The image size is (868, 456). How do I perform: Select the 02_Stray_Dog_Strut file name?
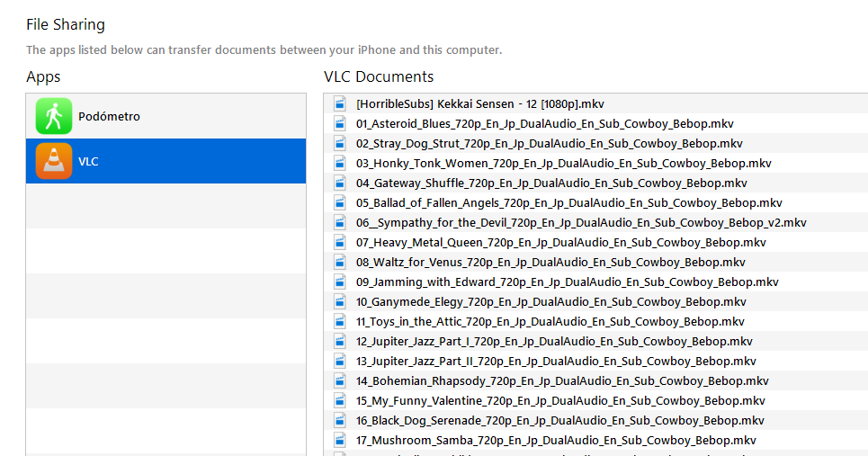click(x=549, y=143)
